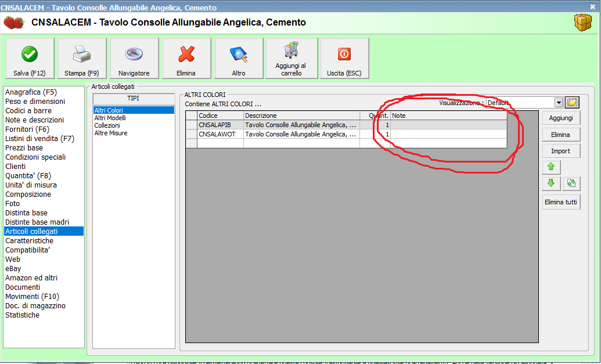Screen dimensions: 601x364
Task: Click the Elimina red X toolbar button
Action: 186,58
